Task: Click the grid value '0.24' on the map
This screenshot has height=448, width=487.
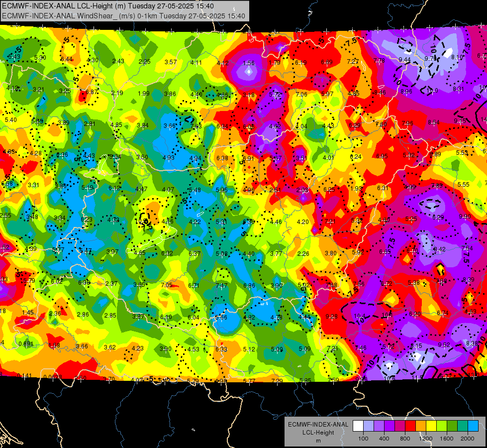Action: 356,157
